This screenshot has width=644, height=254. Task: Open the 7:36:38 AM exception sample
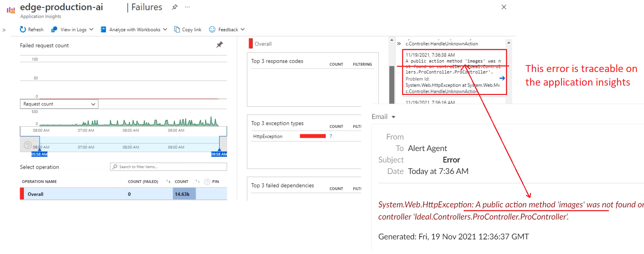point(454,72)
